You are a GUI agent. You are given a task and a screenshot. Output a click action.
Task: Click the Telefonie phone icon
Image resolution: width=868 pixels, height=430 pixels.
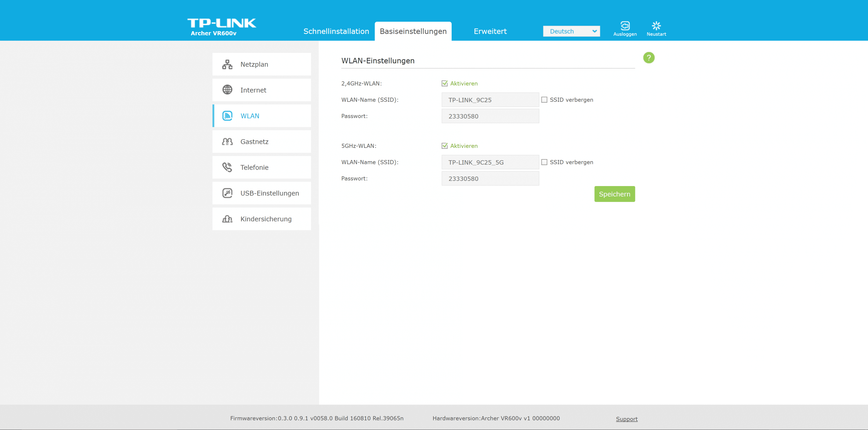tap(227, 167)
